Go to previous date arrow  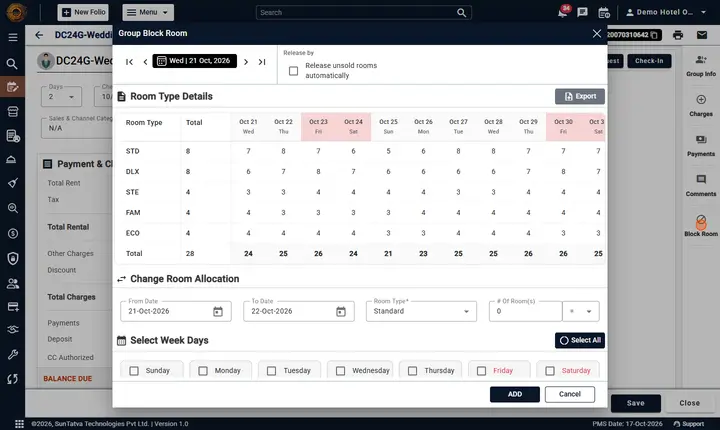click(x=145, y=62)
